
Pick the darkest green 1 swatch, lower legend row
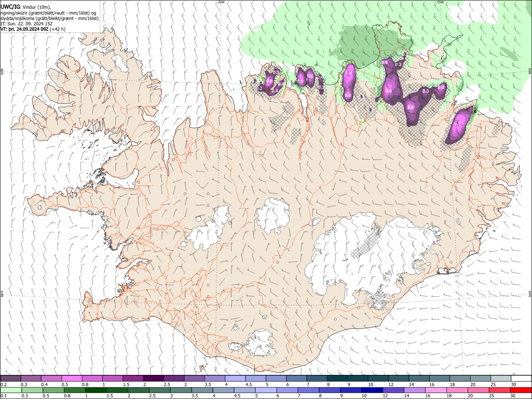tap(96, 390)
